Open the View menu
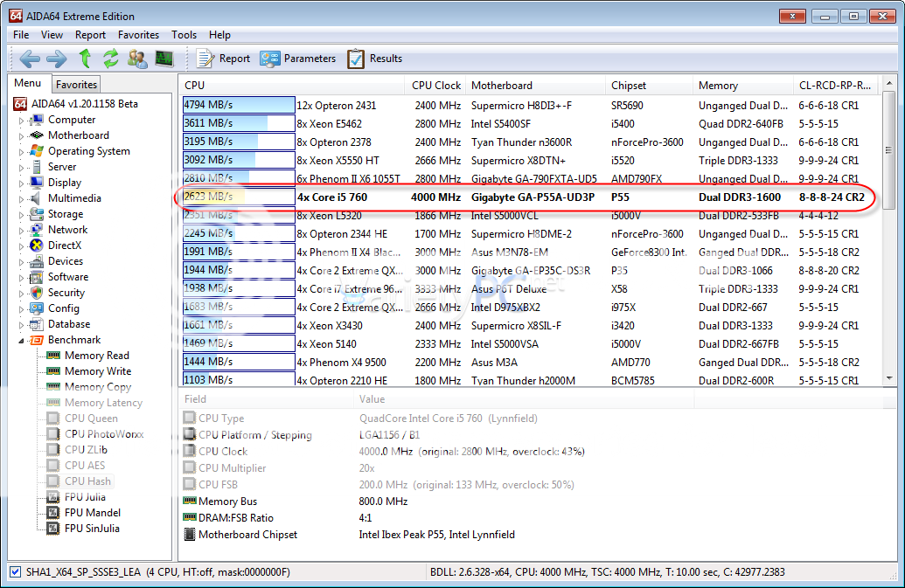The height and width of the screenshot is (588, 905). 52,35
